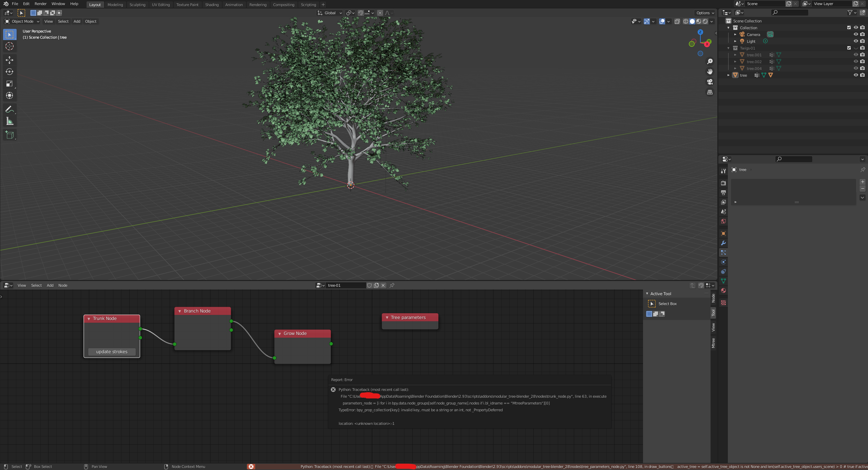Disable the Light object's eye visibility toggle
This screenshot has height=470, width=868.
[x=856, y=41]
